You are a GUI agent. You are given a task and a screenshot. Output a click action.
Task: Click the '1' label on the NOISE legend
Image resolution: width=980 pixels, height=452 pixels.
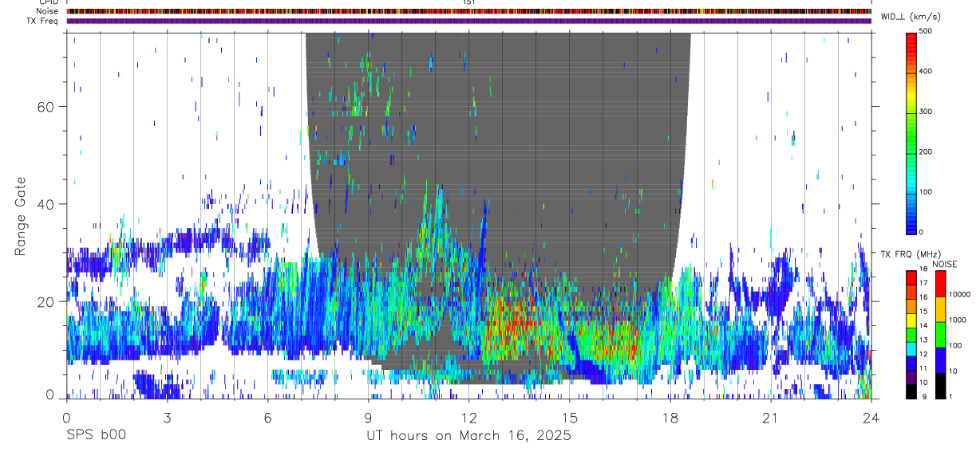click(951, 396)
